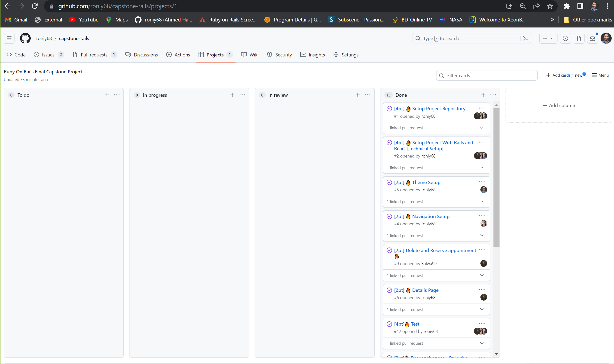Click the GitHub logo icon
Image resolution: width=614 pixels, height=364 pixels.
(25, 38)
